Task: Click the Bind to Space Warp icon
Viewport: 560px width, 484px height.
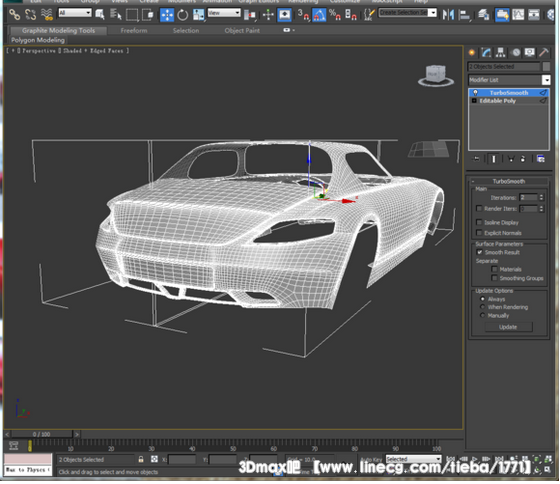Action: [x=47, y=14]
